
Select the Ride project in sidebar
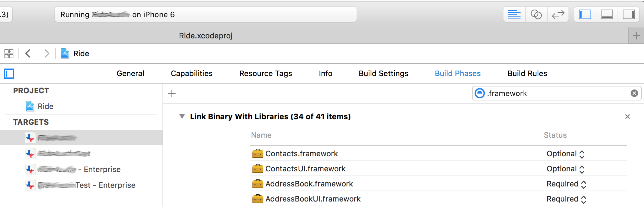pyautogui.click(x=45, y=107)
